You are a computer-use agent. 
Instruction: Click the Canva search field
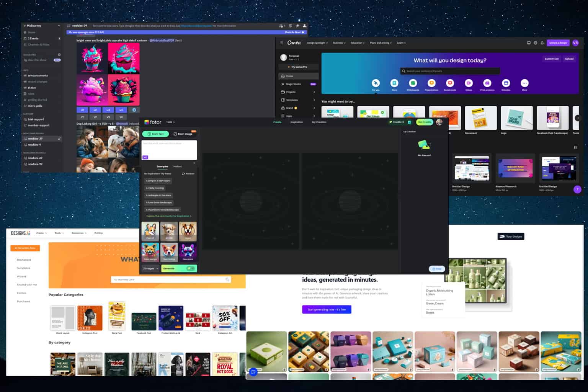pos(450,71)
